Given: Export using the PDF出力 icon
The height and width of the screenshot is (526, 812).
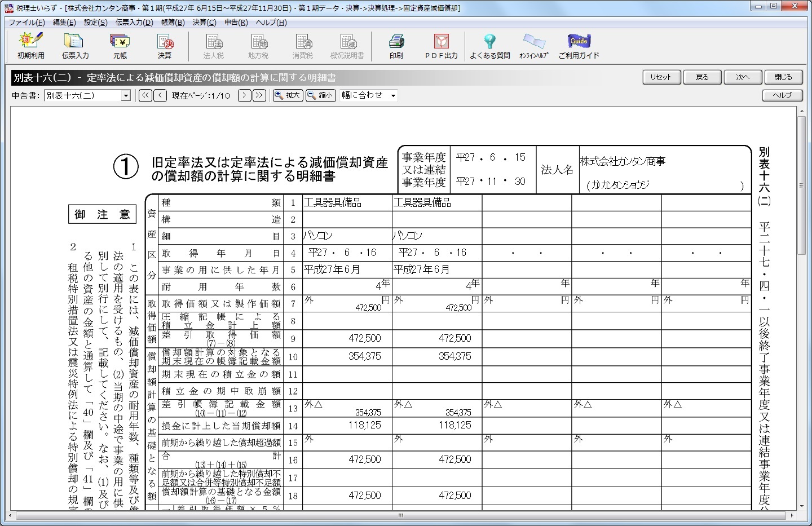Looking at the screenshot, I should click(441, 46).
